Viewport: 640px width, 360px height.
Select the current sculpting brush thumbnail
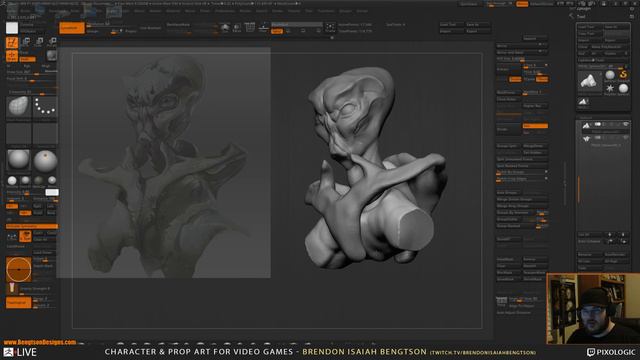[18, 107]
